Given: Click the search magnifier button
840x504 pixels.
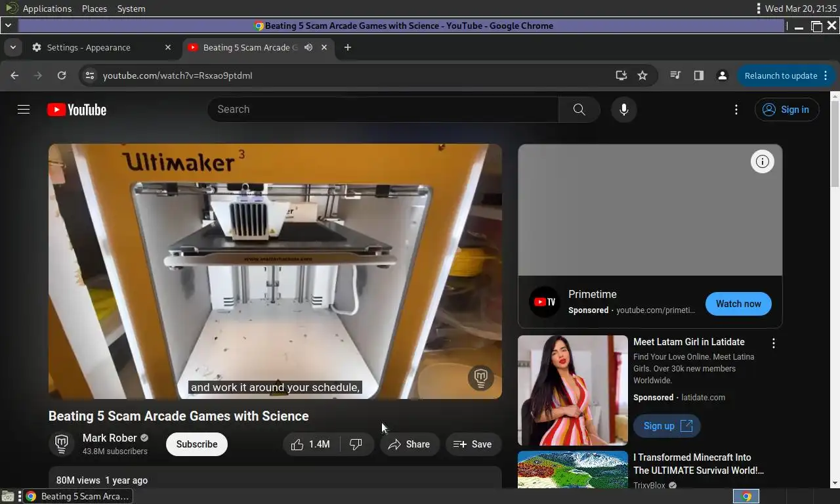Looking at the screenshot, I should [x=579, y=110].
